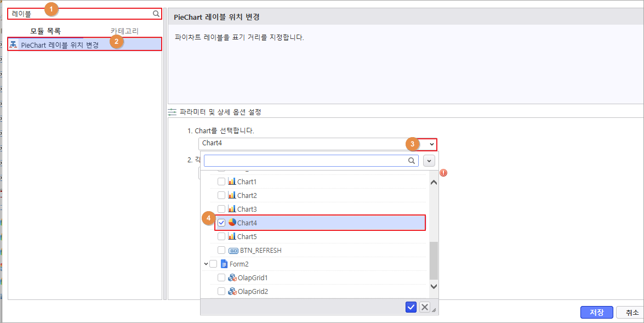
Task: Open the Chart selection dropdown arrow
Action: tap(432, 144)
